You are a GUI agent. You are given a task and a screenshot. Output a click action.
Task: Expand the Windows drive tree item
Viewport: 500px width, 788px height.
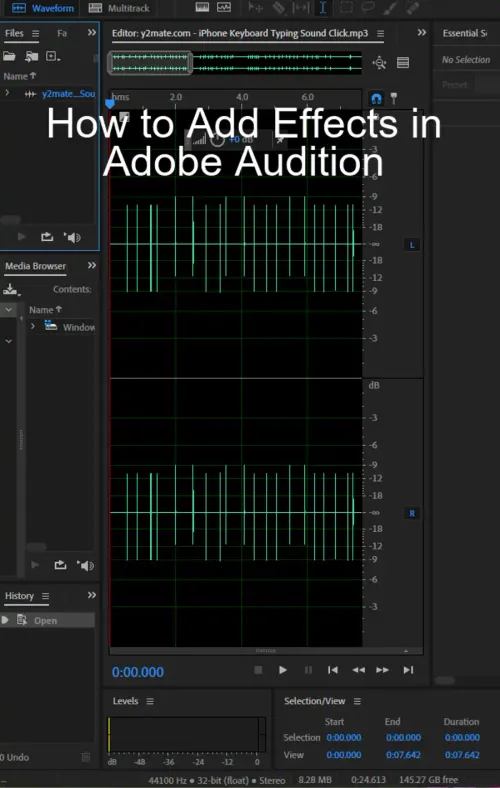point(33,327)
